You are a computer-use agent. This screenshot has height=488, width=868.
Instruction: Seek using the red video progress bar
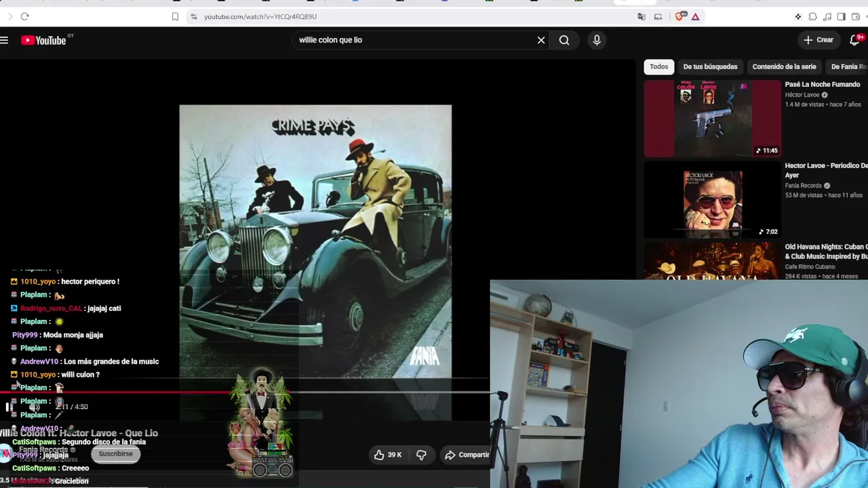click(x=244, y=392)
